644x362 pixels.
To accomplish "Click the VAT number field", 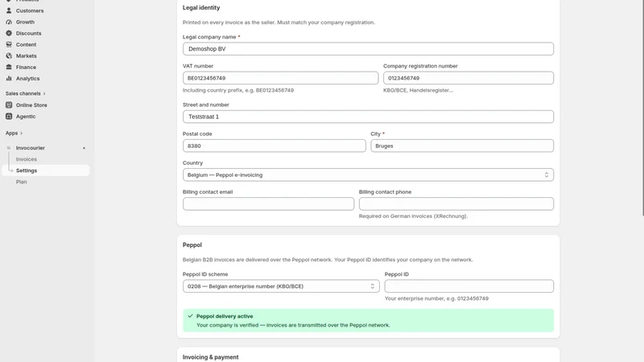I will [x=280, y=78].
